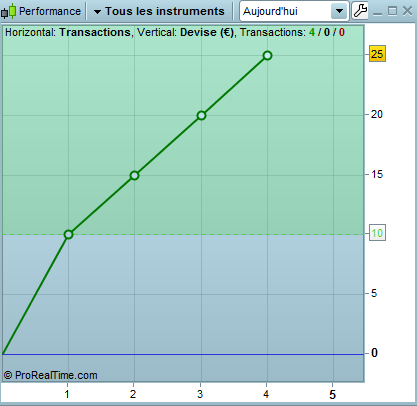Click the Aujourd'hui dropdown arrow button
Viewport: 417px width, 406px height.
[339, 11]
